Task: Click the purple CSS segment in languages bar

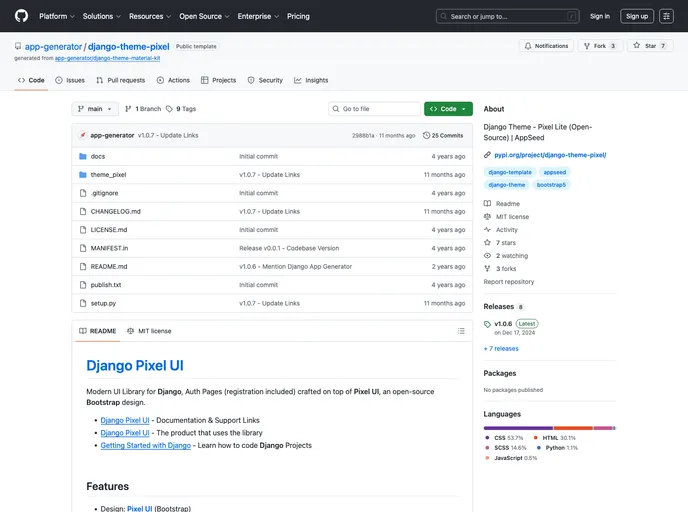Action: pos(518,428)
